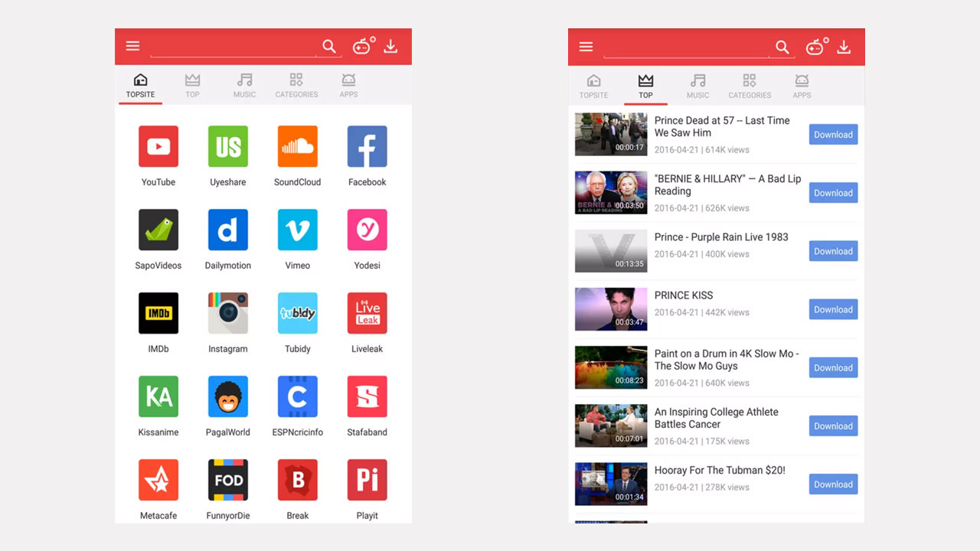Open the Playit site icon
Screen dimensions: 980x551
tap(367, 480)
